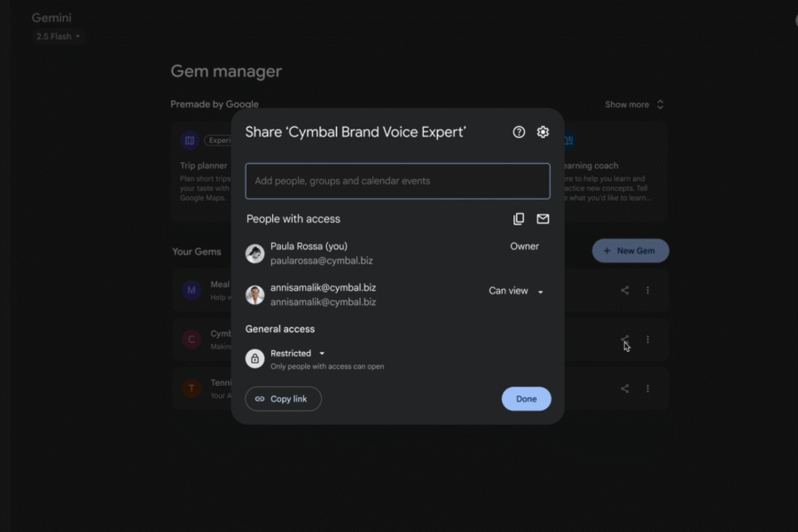798x532 pixels.
Task: Open the 2.5 Flash model selector
Action: (x=56, y=36)
